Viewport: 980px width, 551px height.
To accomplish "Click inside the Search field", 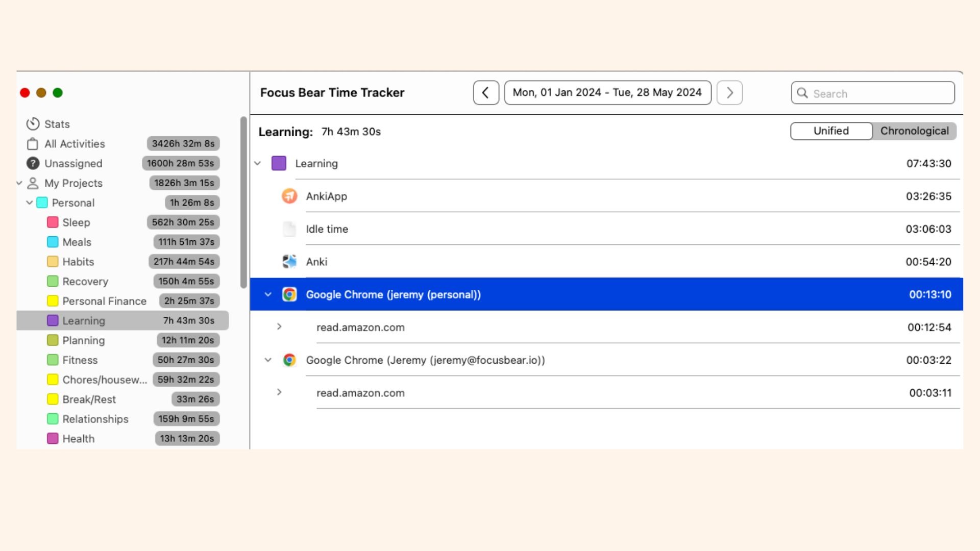I will click(x=868, y=93).
